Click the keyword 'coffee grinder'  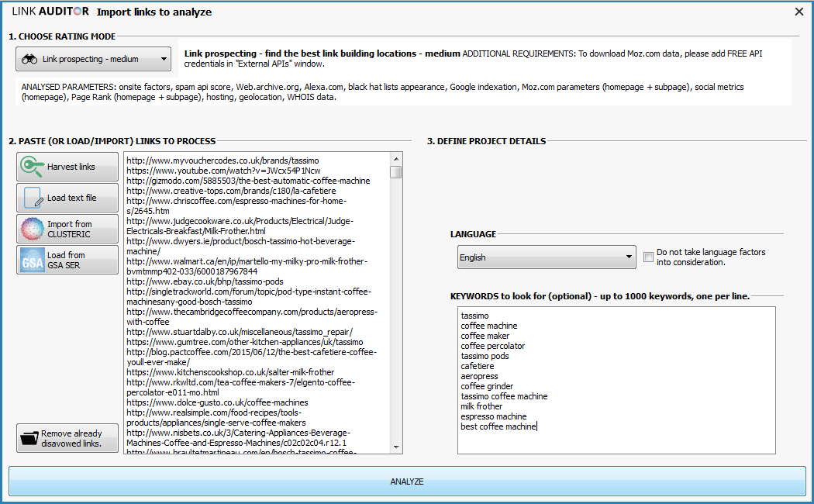point(487,386)
